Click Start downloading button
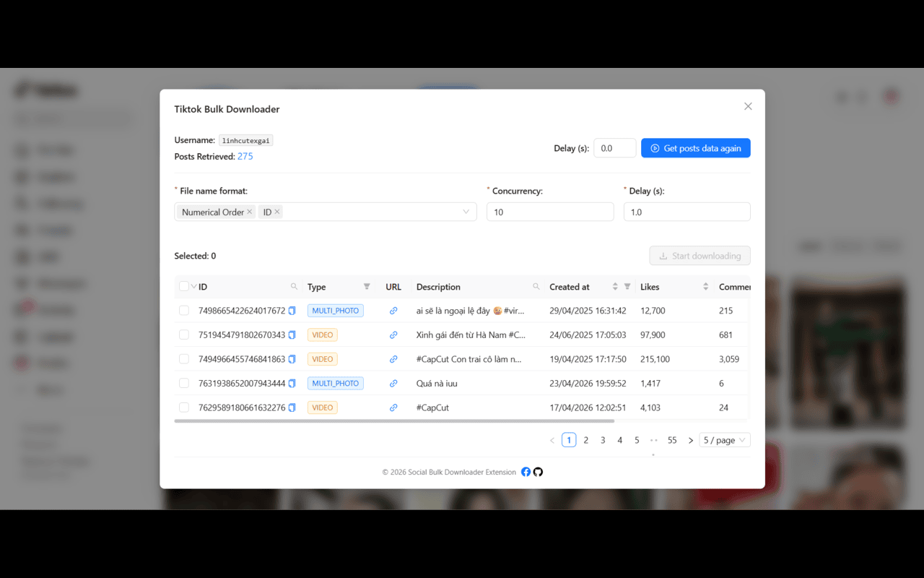 pos(699,256)
